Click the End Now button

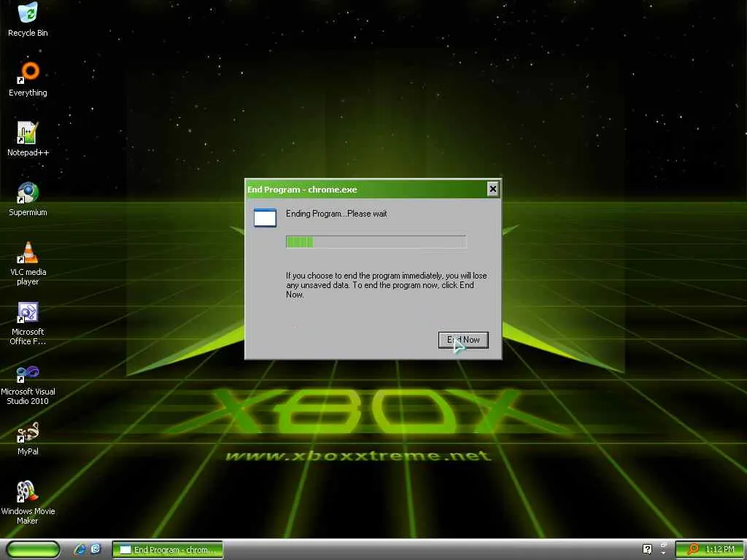tap(463, 340)
